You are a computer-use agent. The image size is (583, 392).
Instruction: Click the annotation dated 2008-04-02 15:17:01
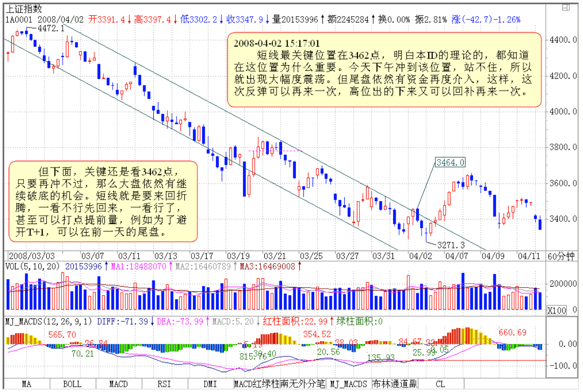tap(384, 70)
